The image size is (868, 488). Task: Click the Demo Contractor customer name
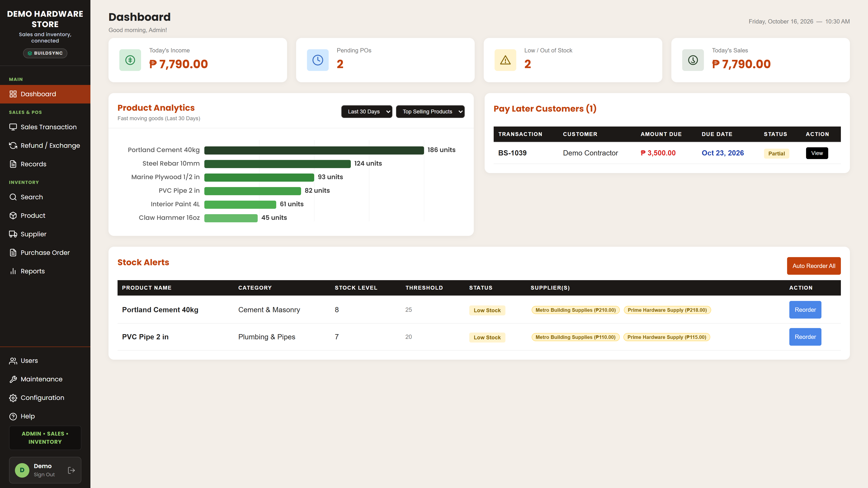pos(590,153)
